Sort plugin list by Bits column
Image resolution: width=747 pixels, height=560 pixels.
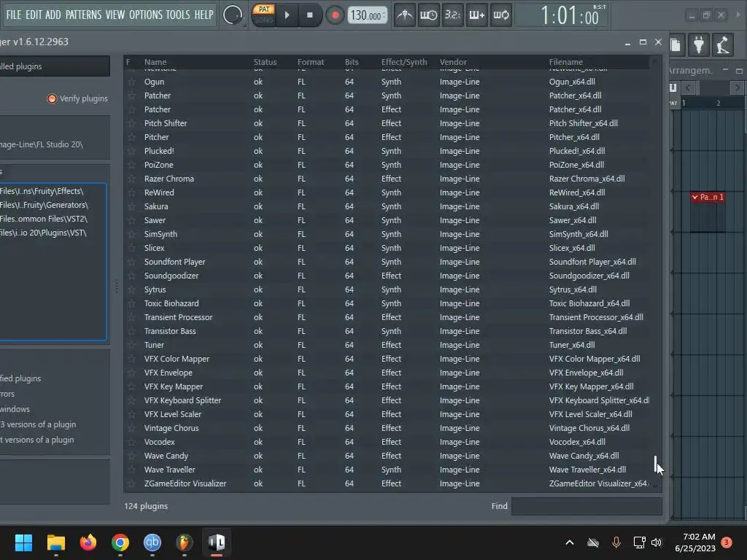tap(352, 62)
